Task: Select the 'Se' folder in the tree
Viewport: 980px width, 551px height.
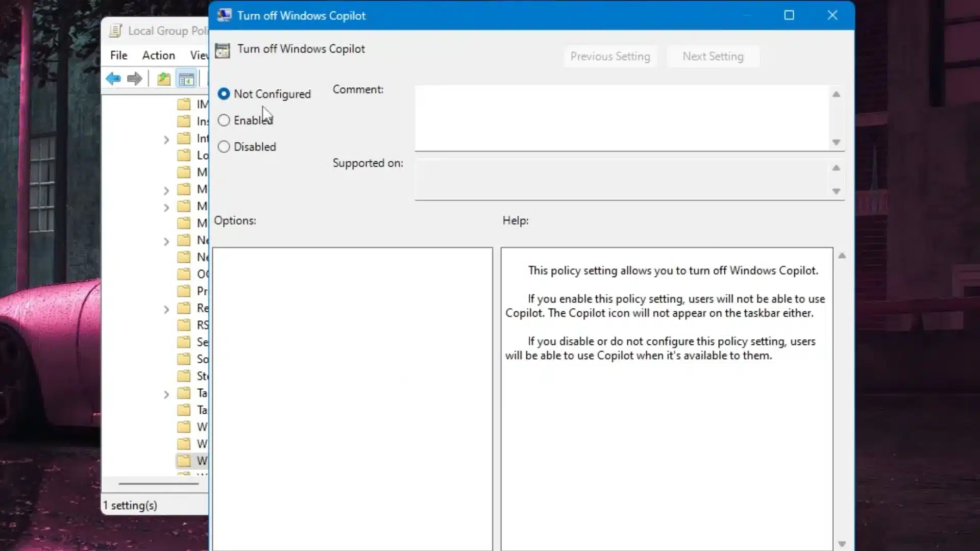Action: coord(193,342)
